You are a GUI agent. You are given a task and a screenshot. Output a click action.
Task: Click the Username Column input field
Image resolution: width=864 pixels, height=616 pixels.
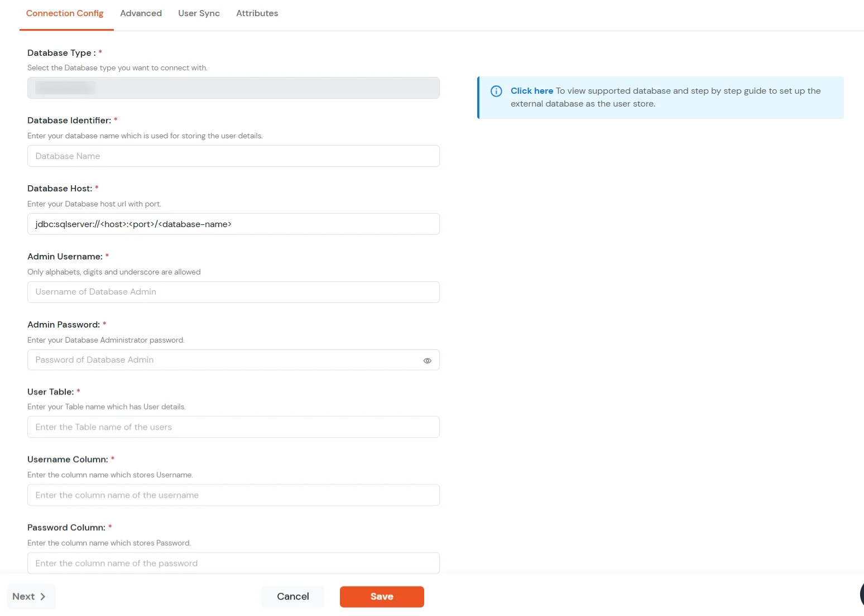coord(233,495)
